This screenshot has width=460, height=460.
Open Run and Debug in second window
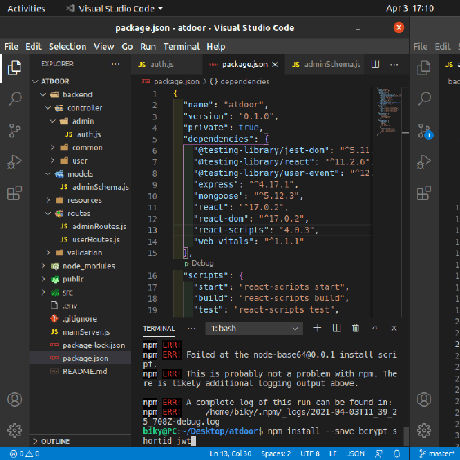424,162
